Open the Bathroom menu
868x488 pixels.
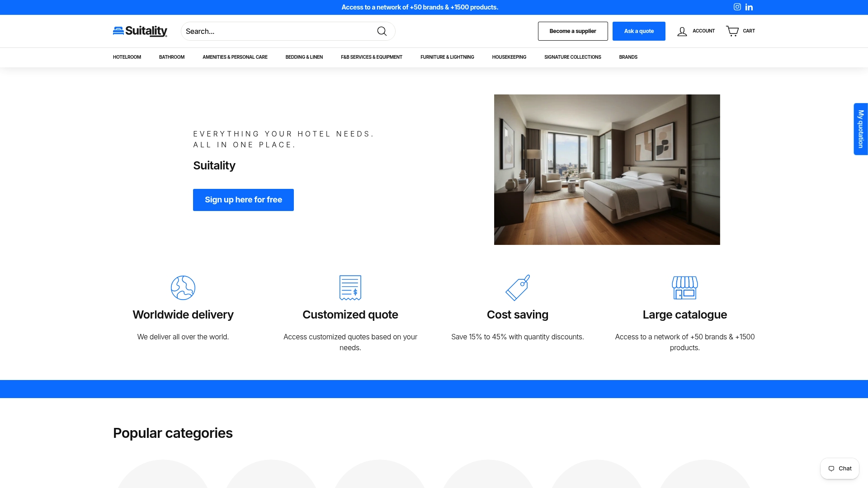click(172, 57)
